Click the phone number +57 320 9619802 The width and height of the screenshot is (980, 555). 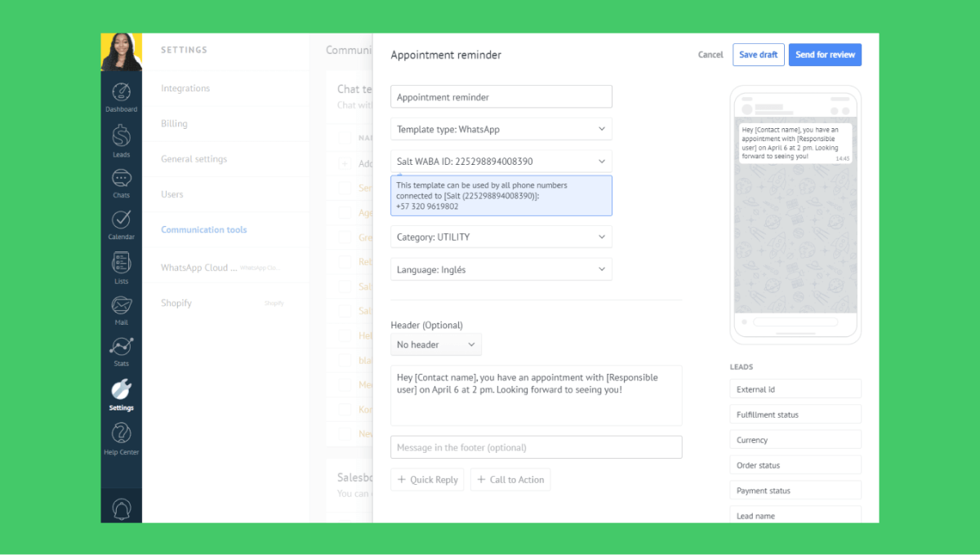click(x=427, y=206)
